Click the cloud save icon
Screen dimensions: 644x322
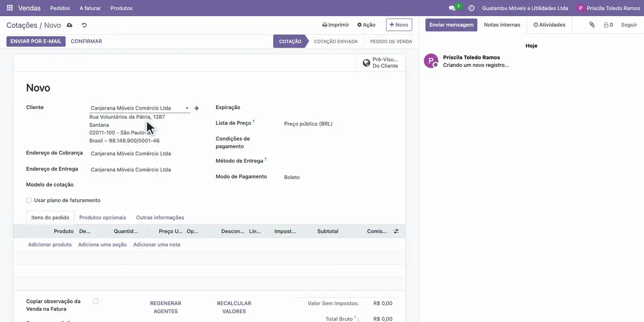pyautogui.click(x=69, y=25)
